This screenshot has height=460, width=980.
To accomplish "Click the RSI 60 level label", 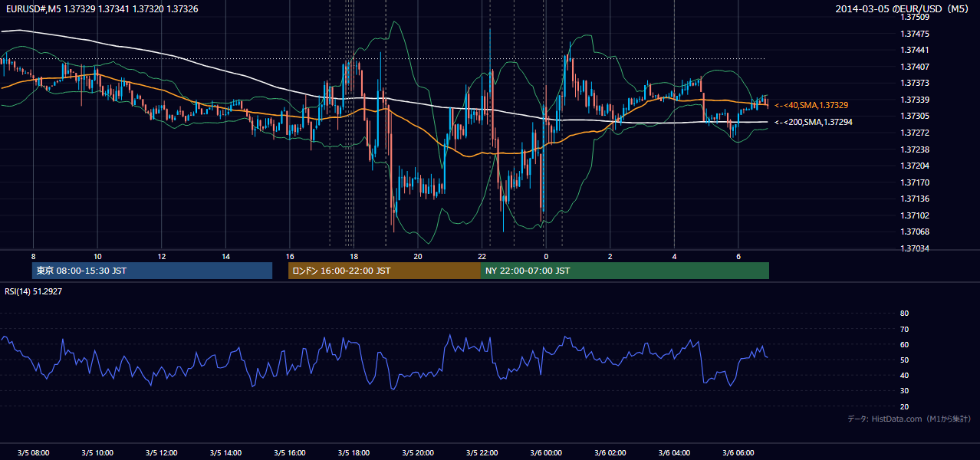I will coord(904,344).
